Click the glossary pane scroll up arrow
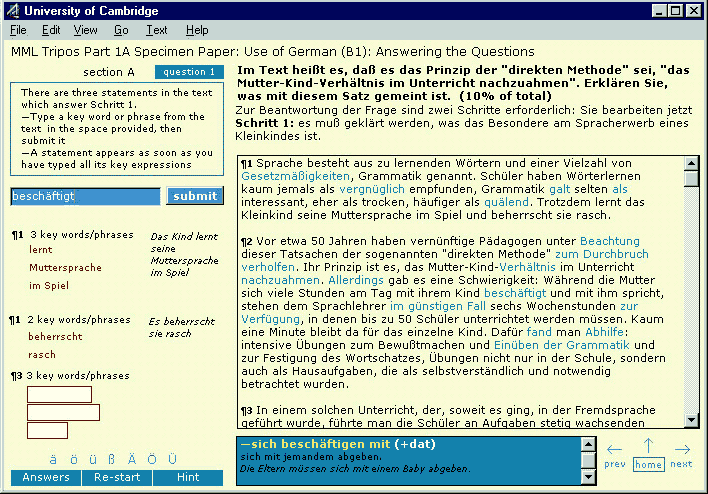This screenshot has width=708, height=494. [x=588, y=444]
